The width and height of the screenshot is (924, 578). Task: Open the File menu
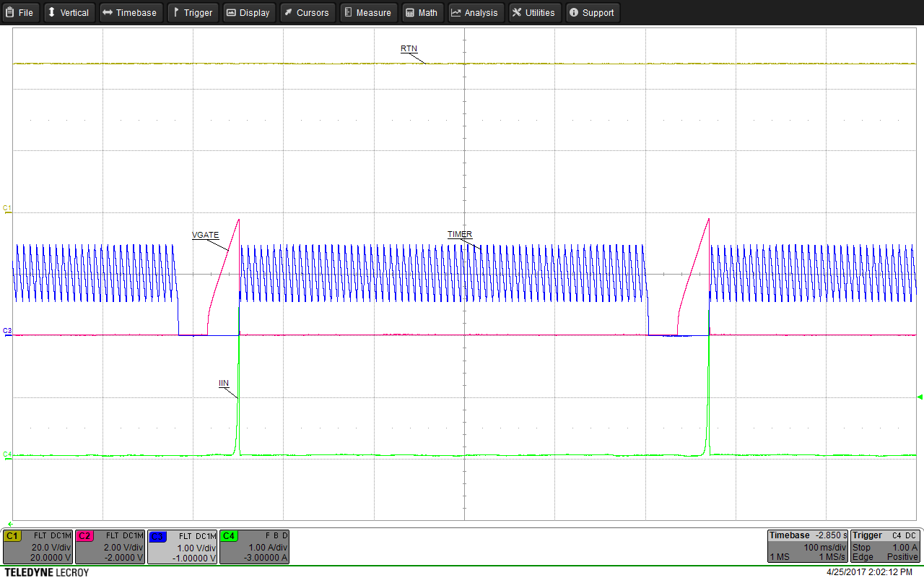(20, 12)
